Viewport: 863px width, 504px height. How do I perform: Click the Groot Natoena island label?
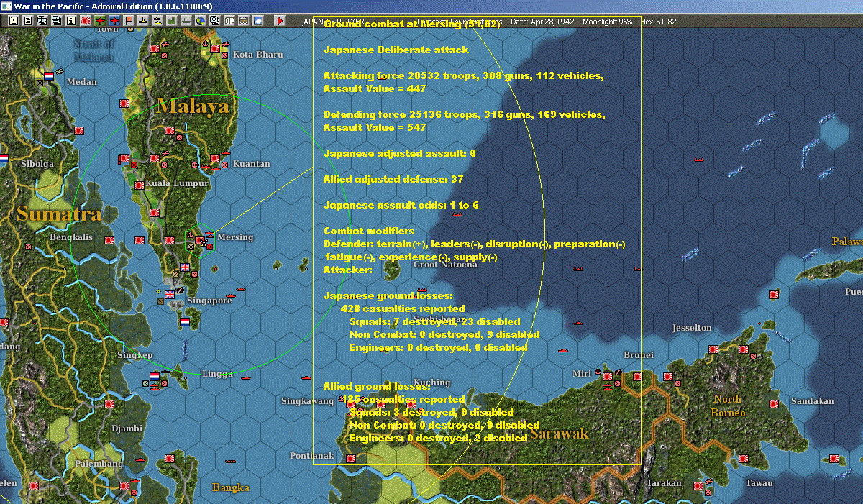tap(445, 265)
